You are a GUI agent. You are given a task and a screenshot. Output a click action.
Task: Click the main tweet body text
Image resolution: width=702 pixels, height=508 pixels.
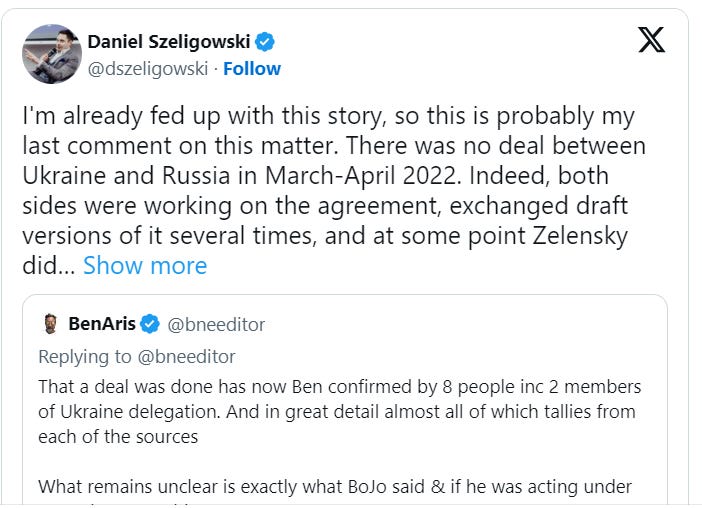click(x=334, y=190)
